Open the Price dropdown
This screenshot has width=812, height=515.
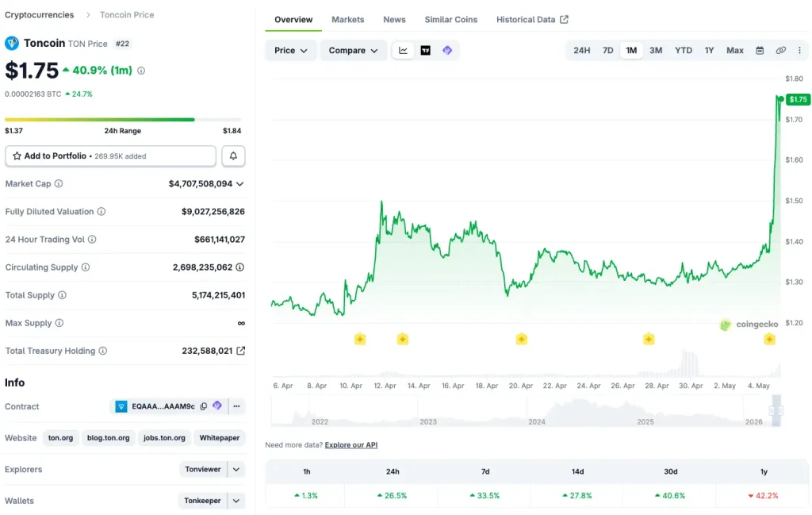click(x=290, y=50)
